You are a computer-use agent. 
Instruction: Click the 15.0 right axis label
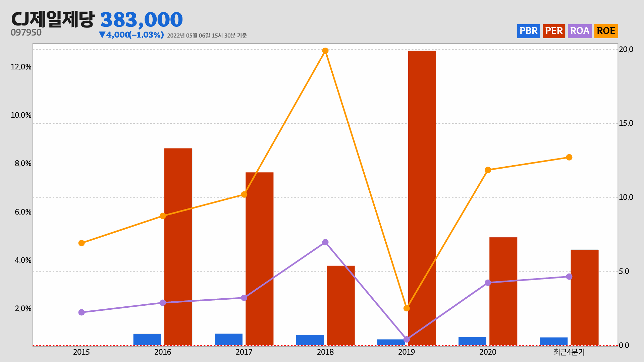[x=626, y=123]
